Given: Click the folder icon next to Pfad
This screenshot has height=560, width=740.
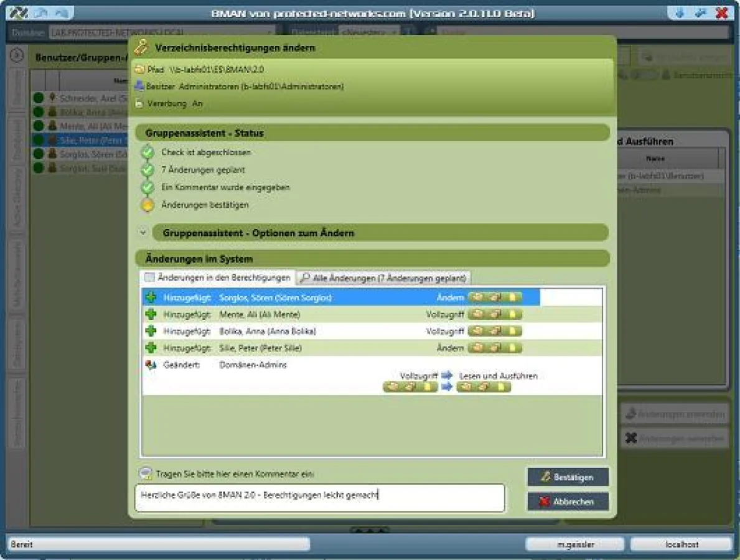Looking at the screenshot, I should point(139,70).
